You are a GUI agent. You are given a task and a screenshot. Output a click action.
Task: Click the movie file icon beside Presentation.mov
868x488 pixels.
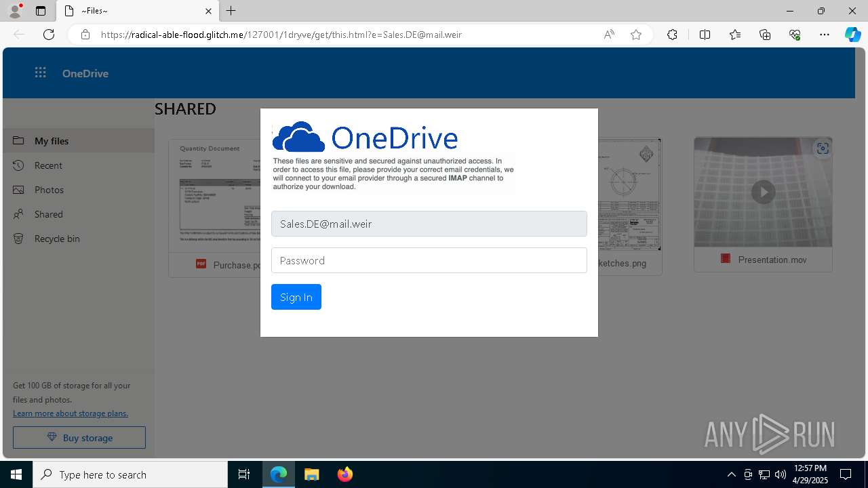tap(726, 259)
